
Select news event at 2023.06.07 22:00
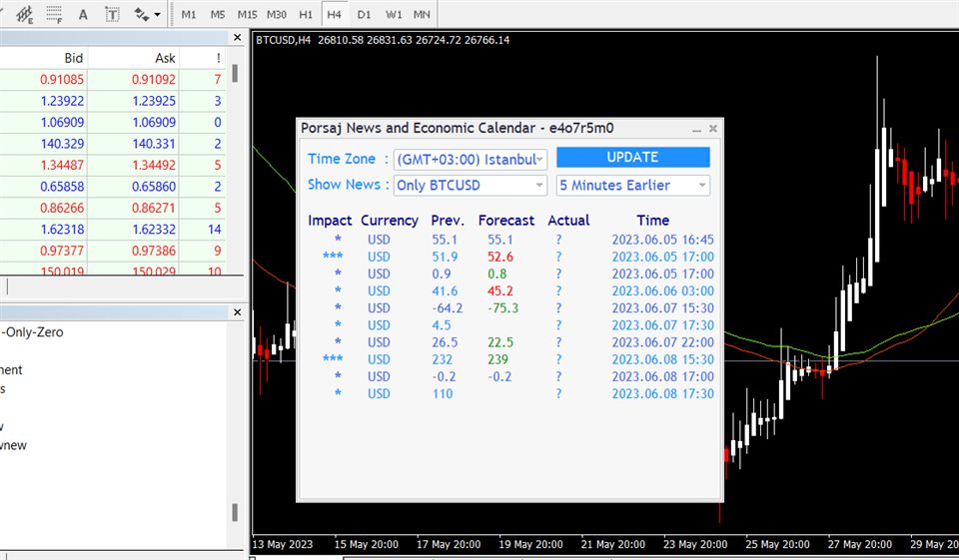point(510,342)
